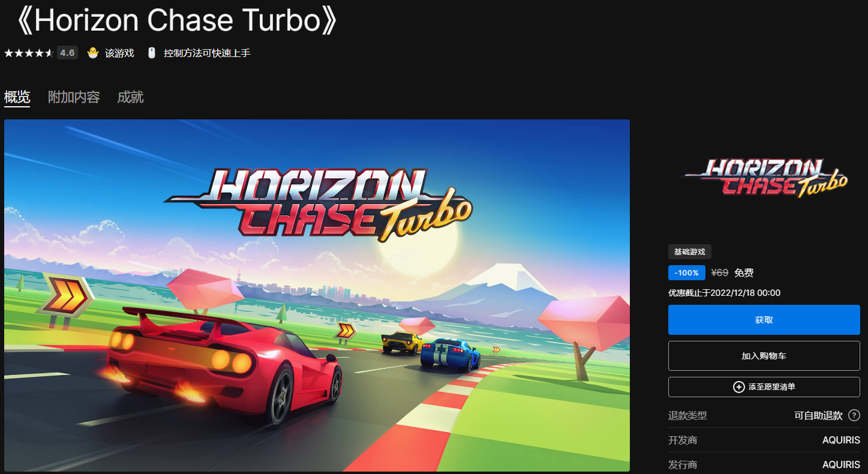Click the 可自助退款 refund type text
The height and width of the screenshot is (474, 868).
818,416
